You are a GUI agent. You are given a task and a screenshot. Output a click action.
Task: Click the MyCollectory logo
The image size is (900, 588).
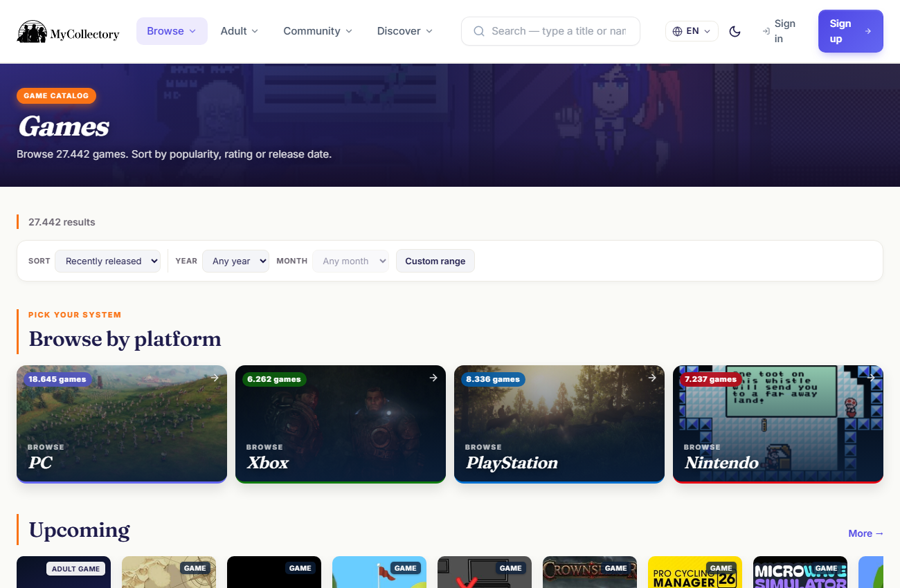68,32
